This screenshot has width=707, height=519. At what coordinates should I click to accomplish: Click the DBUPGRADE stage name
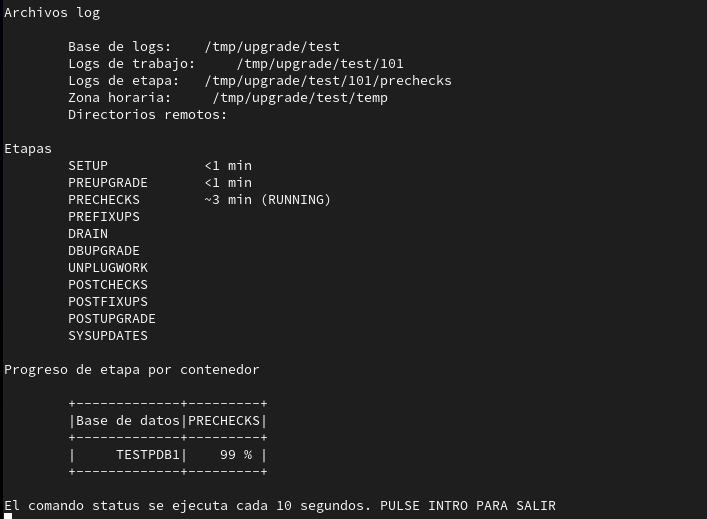(x=104, y=251)
